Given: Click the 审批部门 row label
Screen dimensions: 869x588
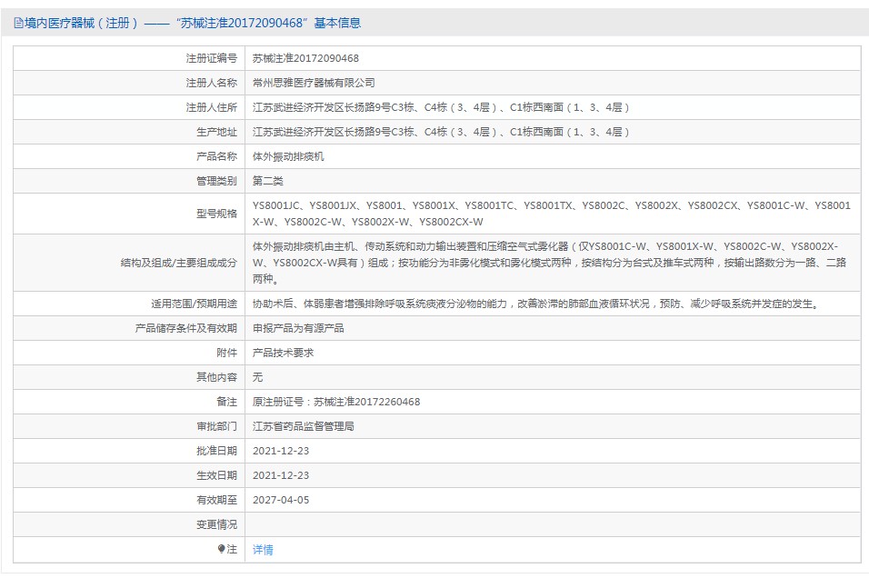Looking at the screenshot, I should click(216, 426).
